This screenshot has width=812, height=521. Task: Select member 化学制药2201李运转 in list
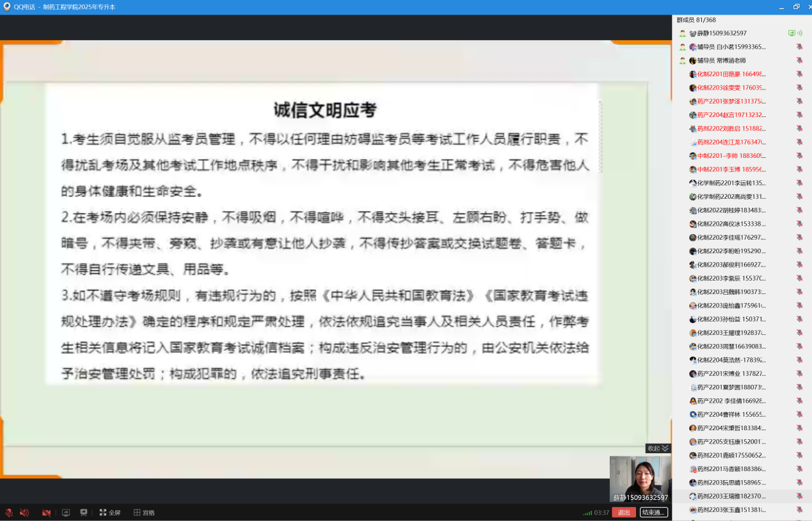[730, 183]
